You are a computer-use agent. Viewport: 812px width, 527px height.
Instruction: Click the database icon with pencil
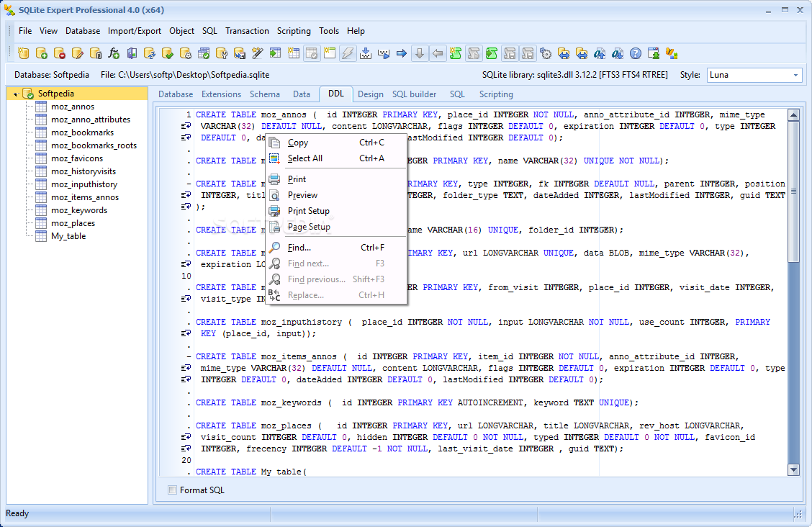78,53
